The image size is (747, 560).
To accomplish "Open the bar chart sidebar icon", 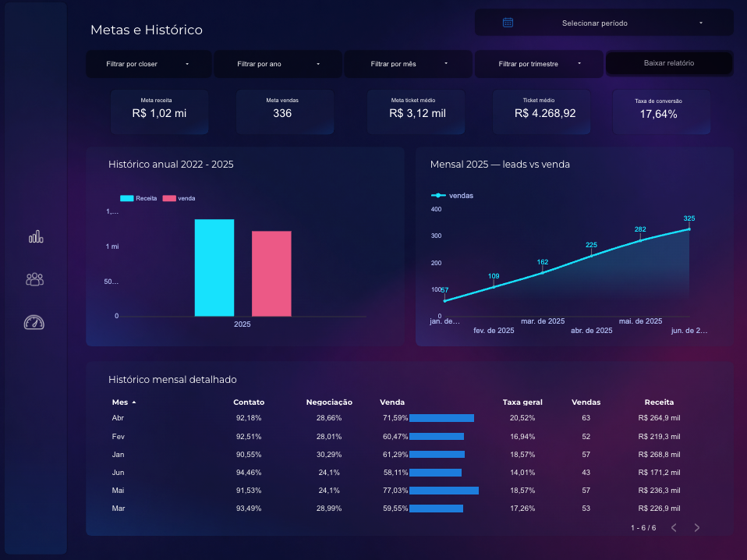I will click(x=36, y=236).
